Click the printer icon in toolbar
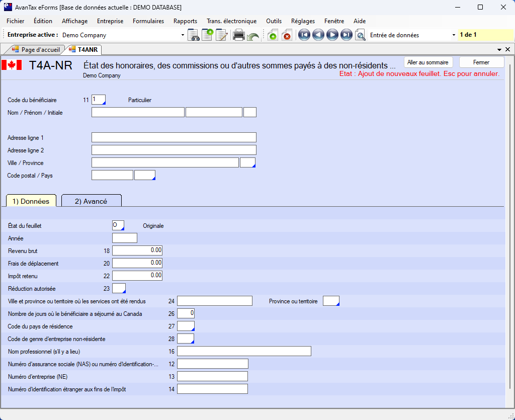The image size is (515, 420). tap(239, 35)
